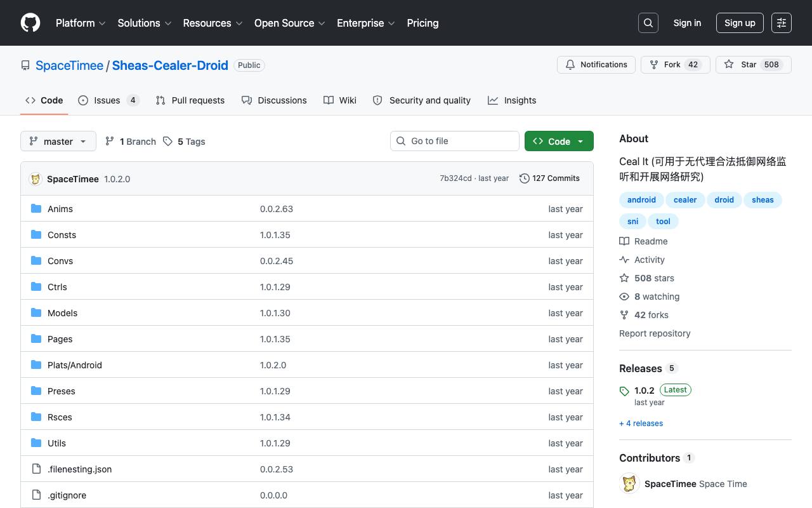The width and height of the screenshot is (812, 508).
Task: Click the Models folder icon
Action: coord(36,312)
